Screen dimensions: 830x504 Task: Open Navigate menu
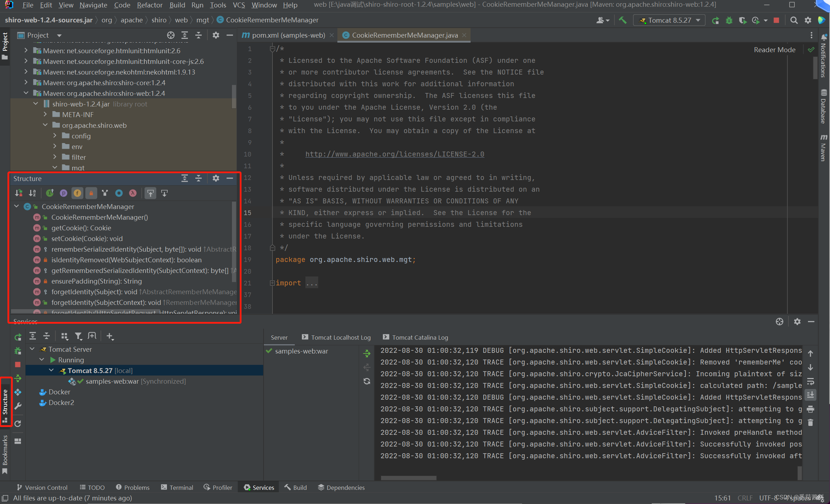(x=93, y=5)
